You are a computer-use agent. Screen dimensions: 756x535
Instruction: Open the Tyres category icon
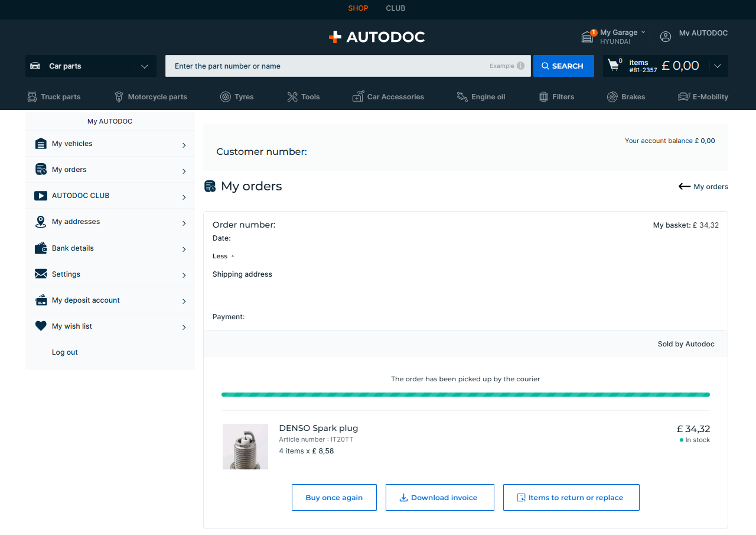tap(226, 97)
